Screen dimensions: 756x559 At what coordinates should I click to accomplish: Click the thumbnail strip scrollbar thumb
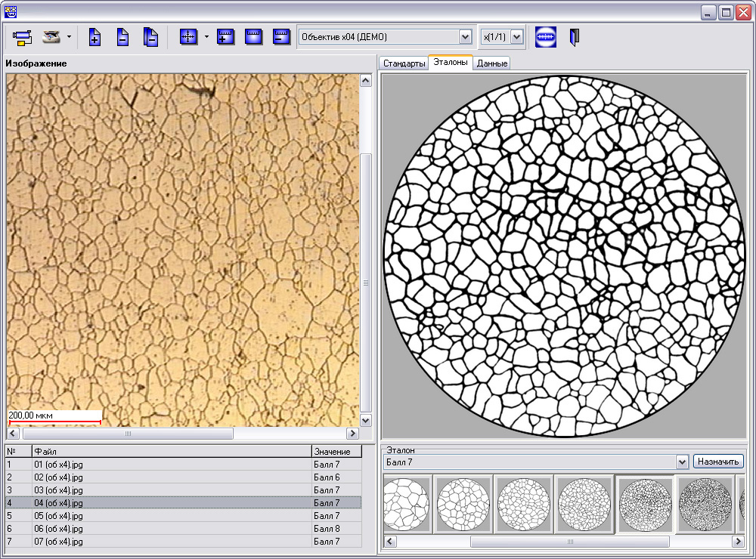click(570, 541)
